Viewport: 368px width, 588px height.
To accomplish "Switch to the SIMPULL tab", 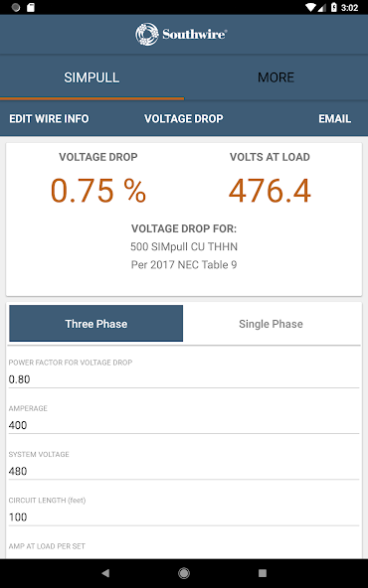I will click(x=92, y=77).
